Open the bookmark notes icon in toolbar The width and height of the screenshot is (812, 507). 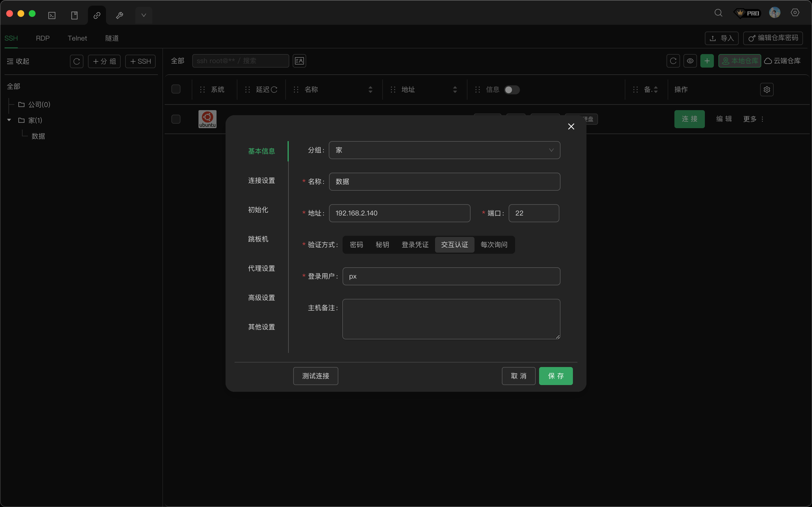[74, 15]
